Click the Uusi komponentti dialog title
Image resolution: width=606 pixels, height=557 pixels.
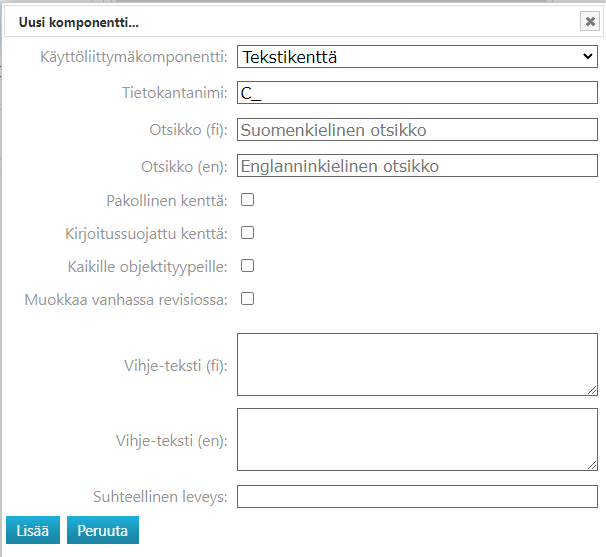(x=79, y=21)
